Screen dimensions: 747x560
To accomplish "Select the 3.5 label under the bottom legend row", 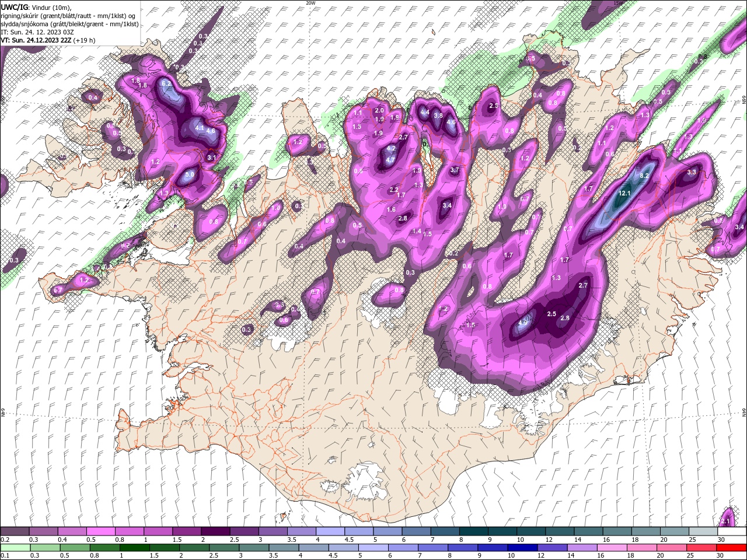I will [x=273, y=556].
